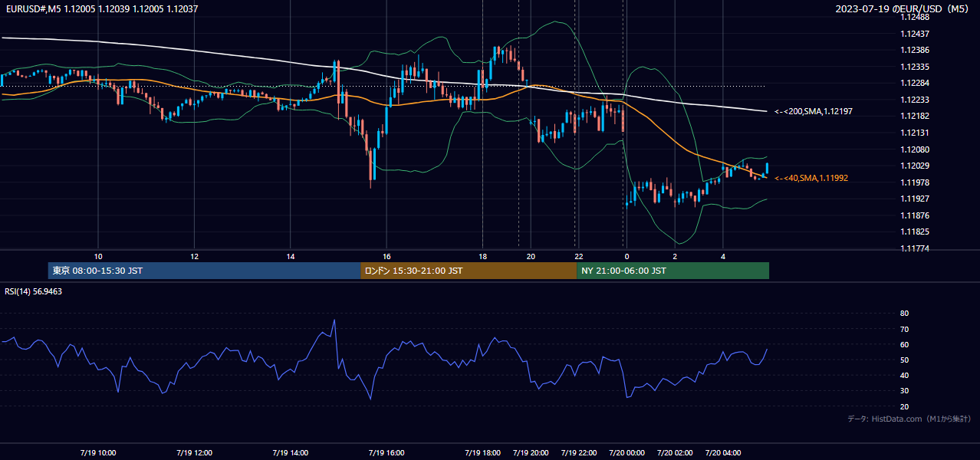
Task: Click RSI scale value 20
Action: click(904, 406)
